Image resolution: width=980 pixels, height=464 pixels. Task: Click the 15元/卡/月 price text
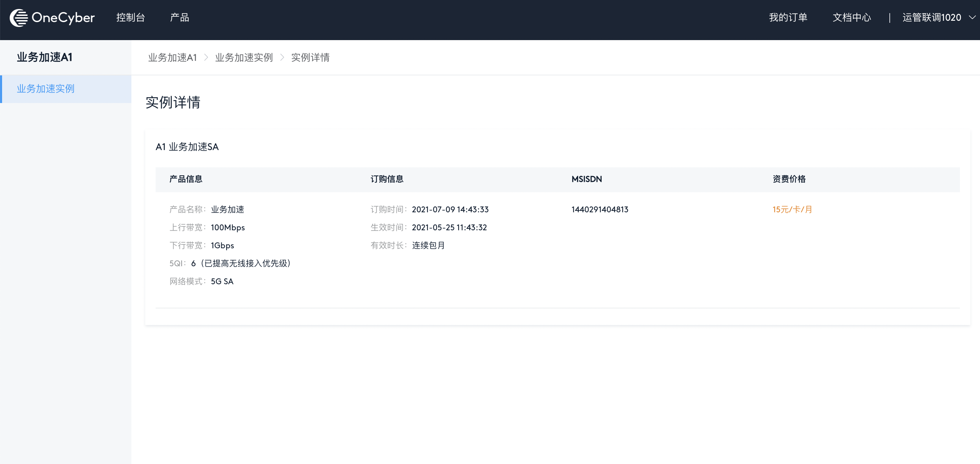coord(792,209)
